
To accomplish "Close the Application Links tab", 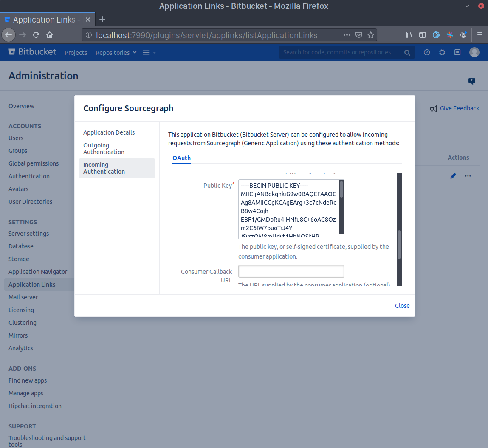I will point(88,20).
